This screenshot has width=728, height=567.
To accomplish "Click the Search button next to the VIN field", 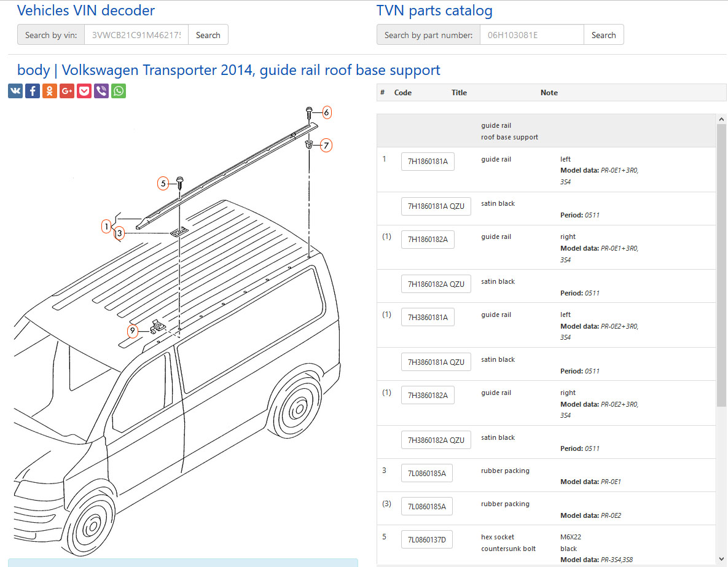I will coord(208,35).
